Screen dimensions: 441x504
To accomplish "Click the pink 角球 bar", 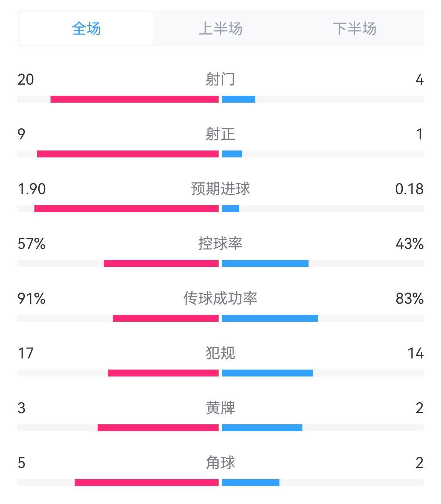I will tap(147, 483).
